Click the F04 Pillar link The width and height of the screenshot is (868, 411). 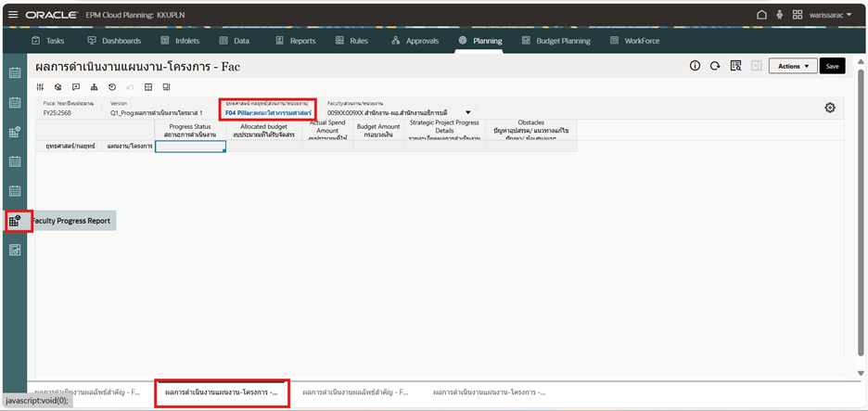(x=268, y=112)
